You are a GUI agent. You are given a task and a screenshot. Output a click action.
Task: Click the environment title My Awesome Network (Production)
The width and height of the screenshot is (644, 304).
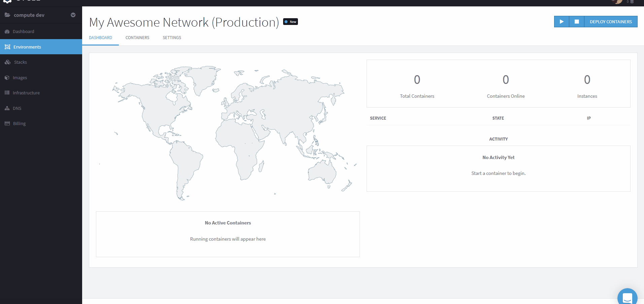point(184,22)
